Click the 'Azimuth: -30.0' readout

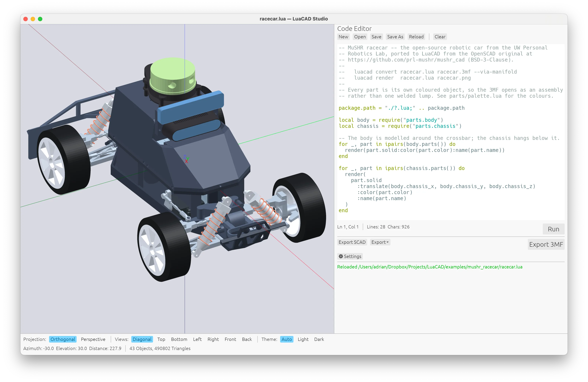(x=38, y=348)
